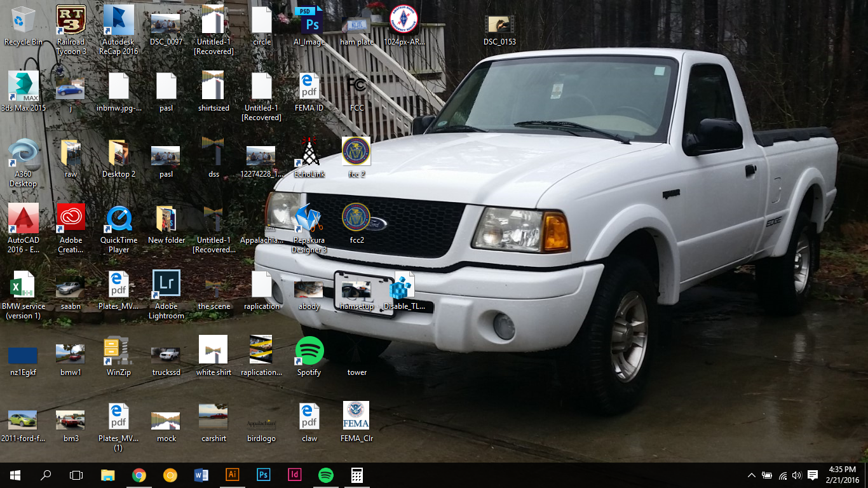868x488 pixels.
Task: Open the Recycle Bin on the desktop
Action: pyautogui.click(x=24, y=27)
